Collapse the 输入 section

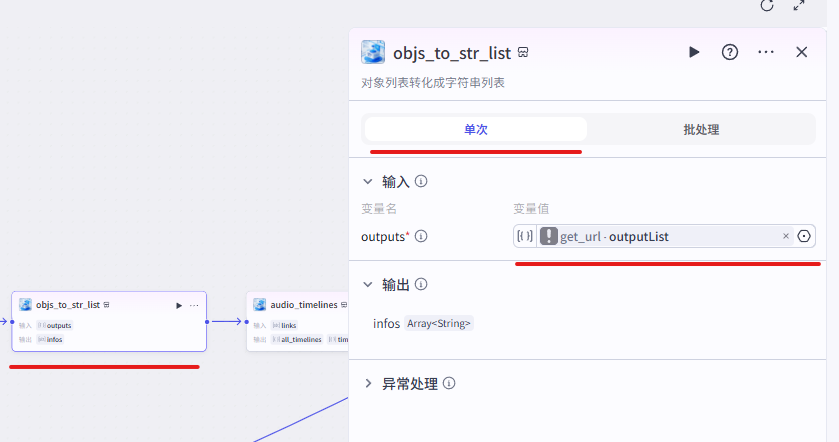[x=368, y=181]
